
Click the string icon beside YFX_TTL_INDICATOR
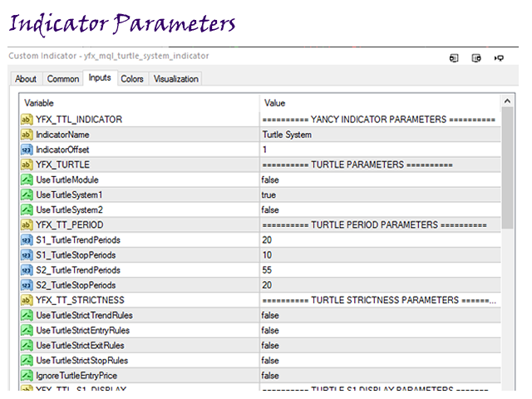pos(27,120)
